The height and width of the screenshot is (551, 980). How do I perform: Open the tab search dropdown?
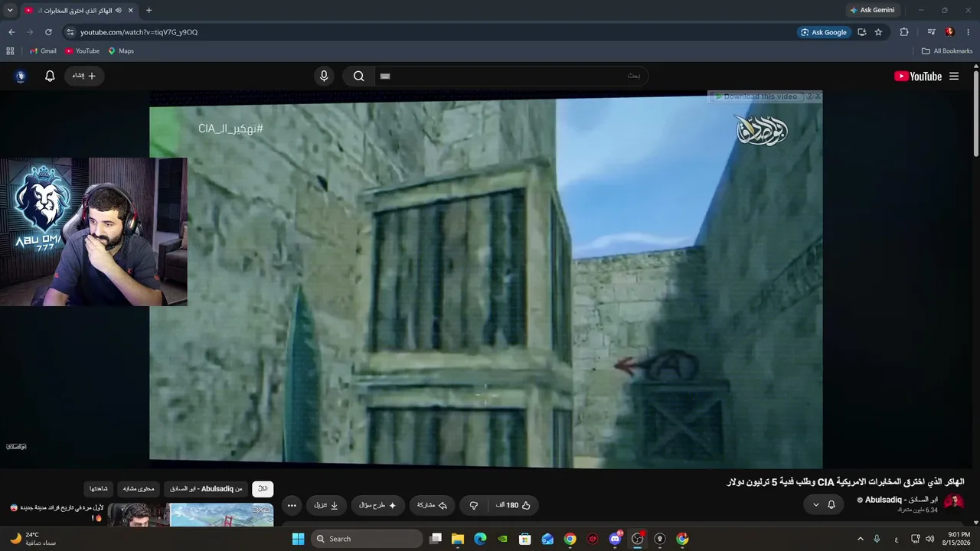pos(10,11)
